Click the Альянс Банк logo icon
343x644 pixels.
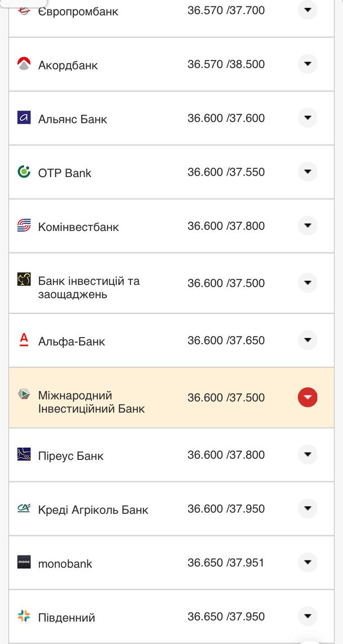23,118
